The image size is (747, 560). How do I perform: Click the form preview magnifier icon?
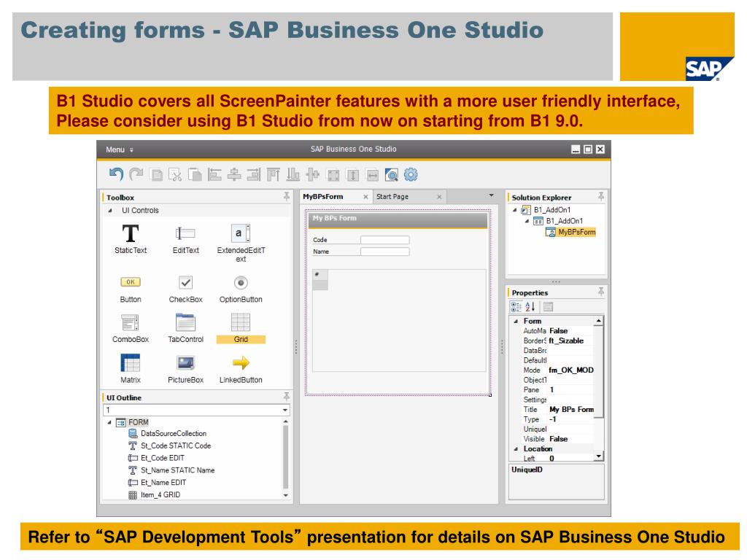(392, 175)
